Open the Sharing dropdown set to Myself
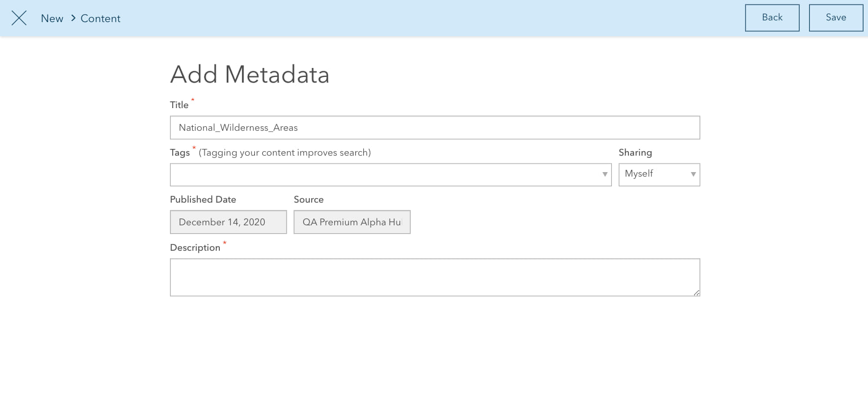Viewport: 868px width, 420px height. (x=659, y=174)
